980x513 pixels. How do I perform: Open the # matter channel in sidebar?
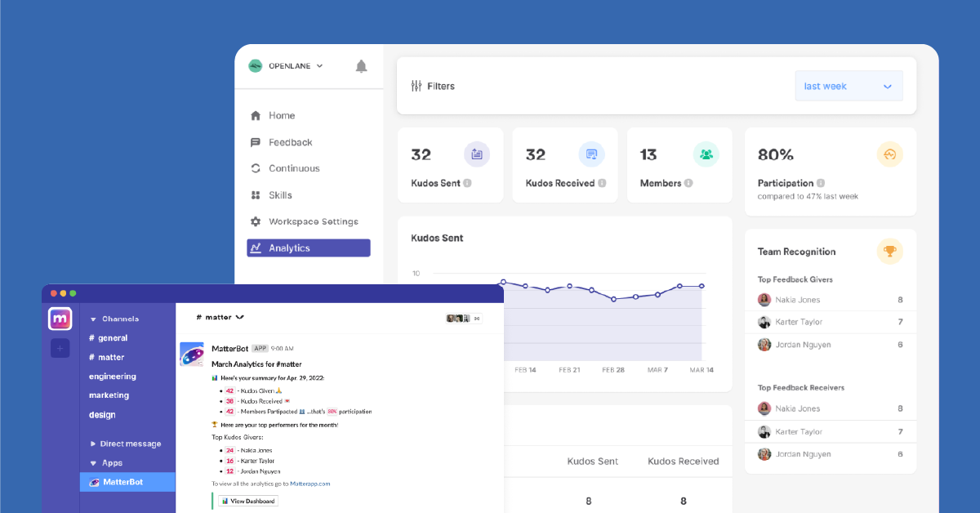(x=107, y=357)
